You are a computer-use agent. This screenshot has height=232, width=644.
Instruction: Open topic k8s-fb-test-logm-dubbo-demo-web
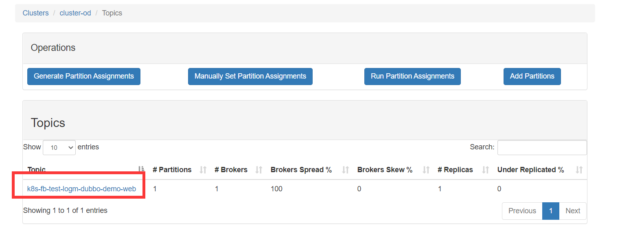point(81,189)
